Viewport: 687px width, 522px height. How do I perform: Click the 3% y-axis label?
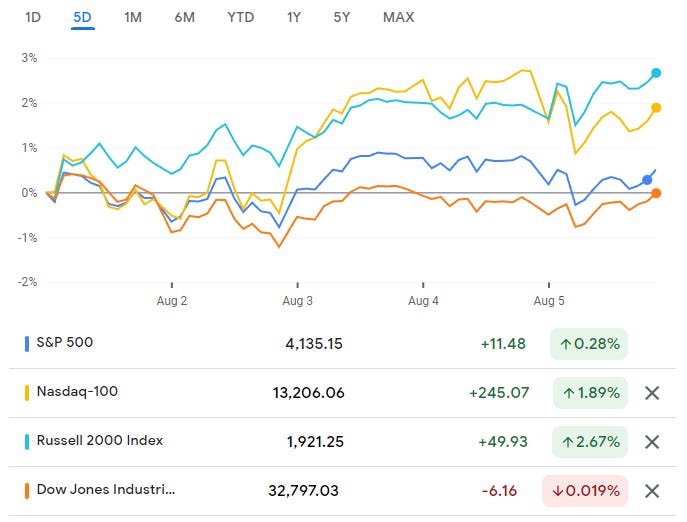click(29, 58)
